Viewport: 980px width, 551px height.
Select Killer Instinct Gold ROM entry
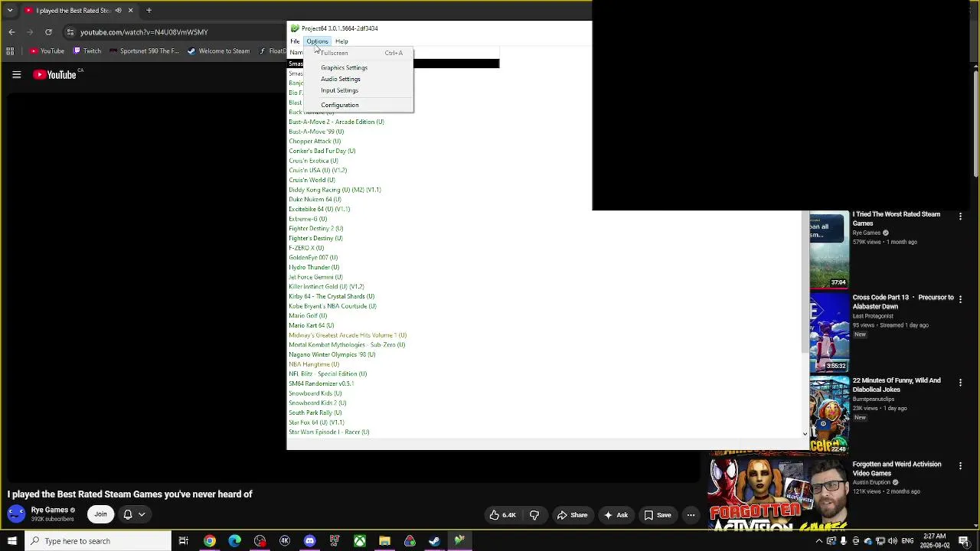click(326, 287)
